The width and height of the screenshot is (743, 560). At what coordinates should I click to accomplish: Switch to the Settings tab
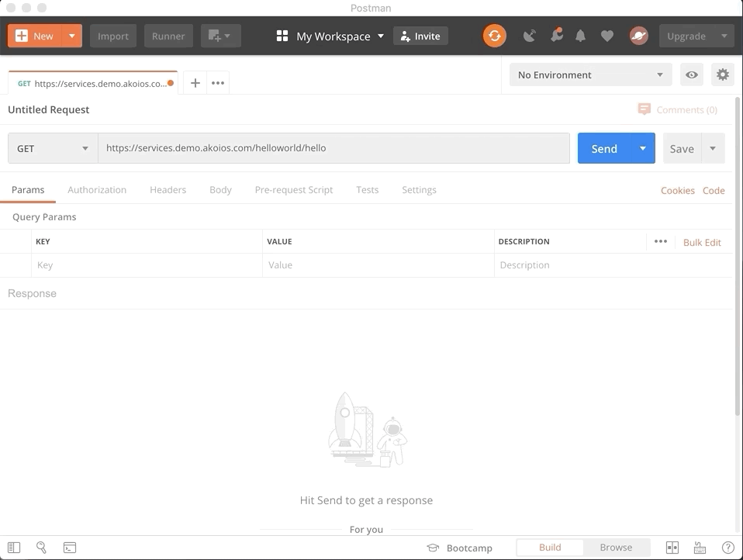(x=420, y=190)
